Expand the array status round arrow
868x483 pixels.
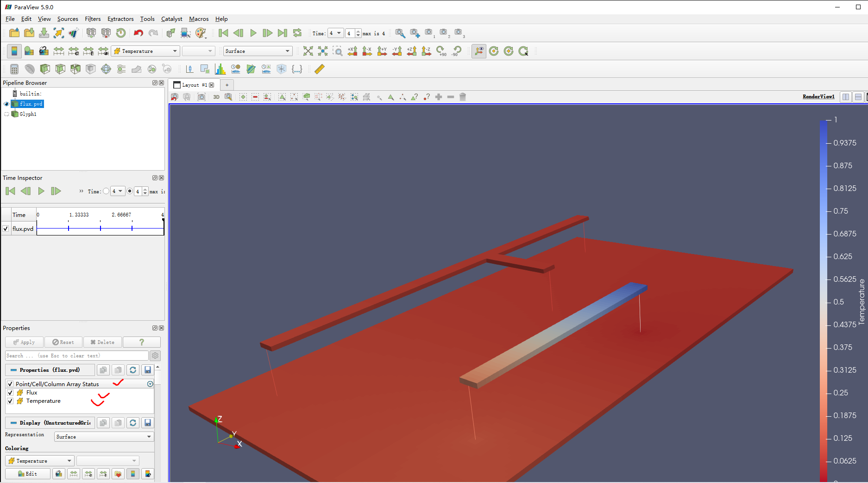click(150, 384)
